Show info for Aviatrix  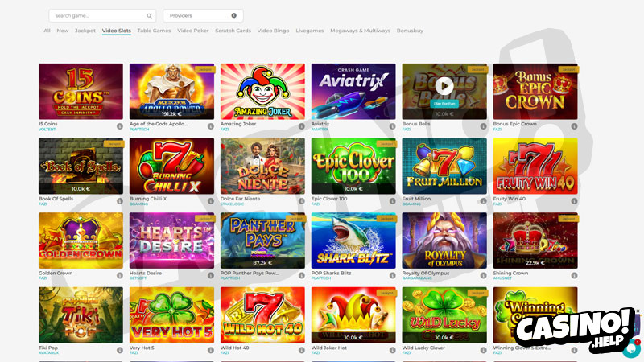pos(393,126)
